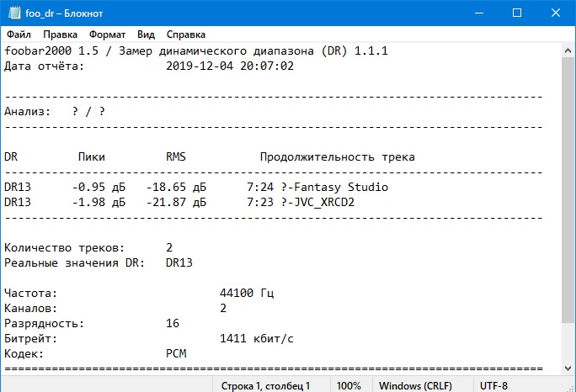The height and width of the screenshot is (392, 576).
Task: Click the 'Анализ:' line
Action: [55, 111]
